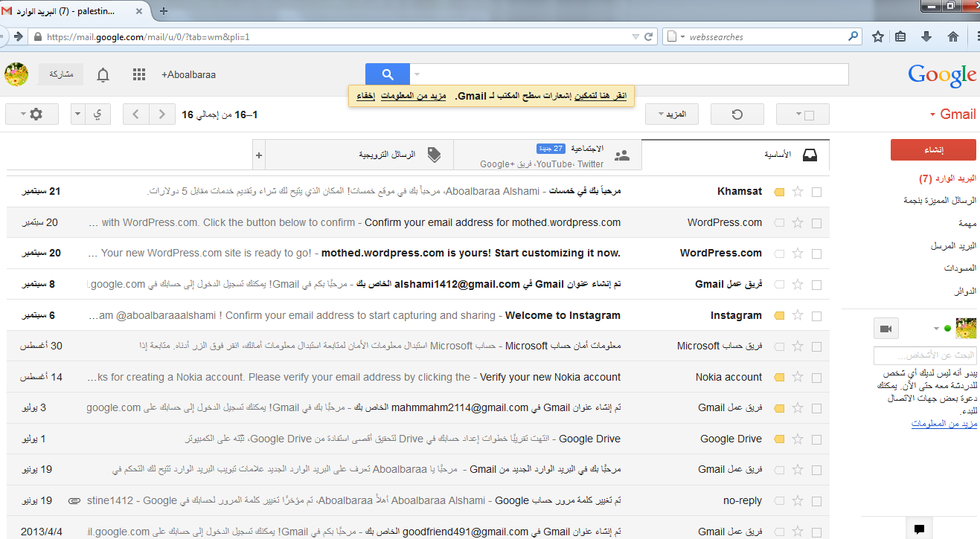The image size is (980, 539).
Task: Click إخفاء (Hide) in notification banner
Action: [365, 96]
